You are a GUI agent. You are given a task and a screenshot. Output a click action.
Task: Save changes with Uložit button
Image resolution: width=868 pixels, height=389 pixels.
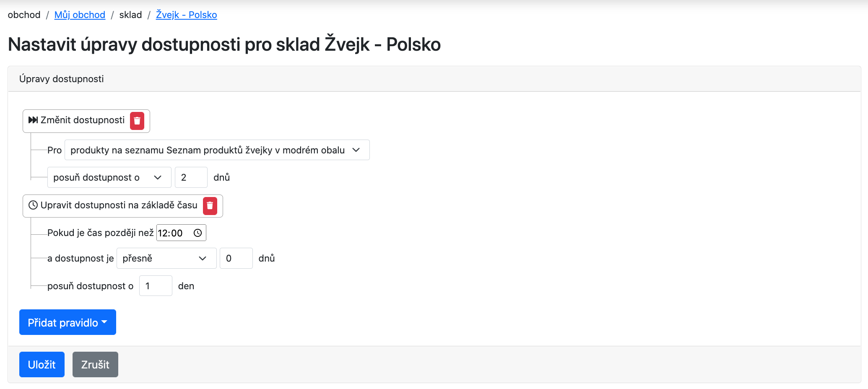pyautogui.click(x=42, y=365)
